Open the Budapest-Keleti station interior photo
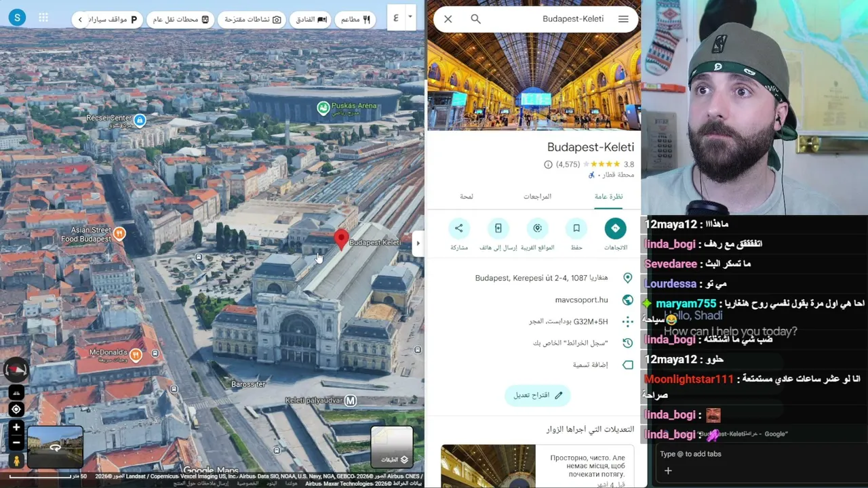The image size is (868, 488). coord(534,80)
